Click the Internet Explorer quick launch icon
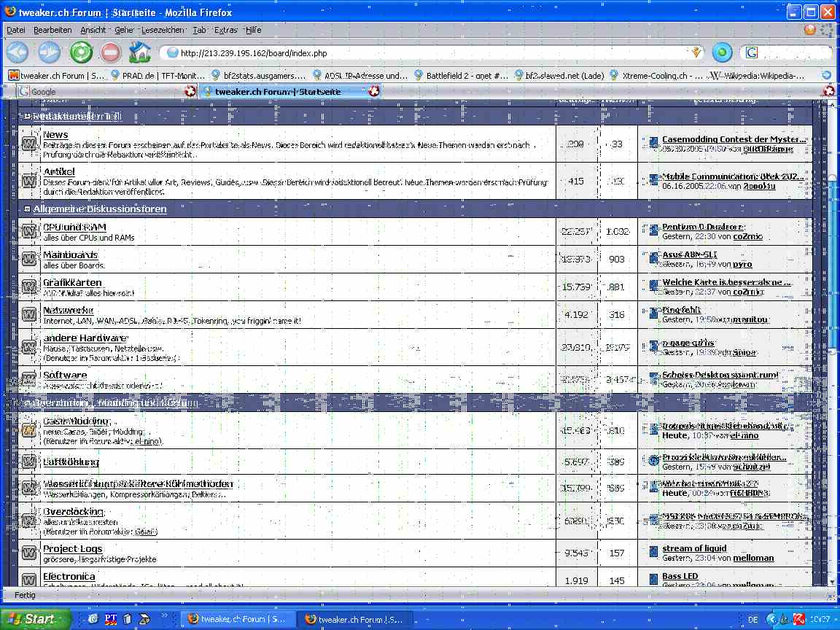The image size is (840, 630). (93, 619)
